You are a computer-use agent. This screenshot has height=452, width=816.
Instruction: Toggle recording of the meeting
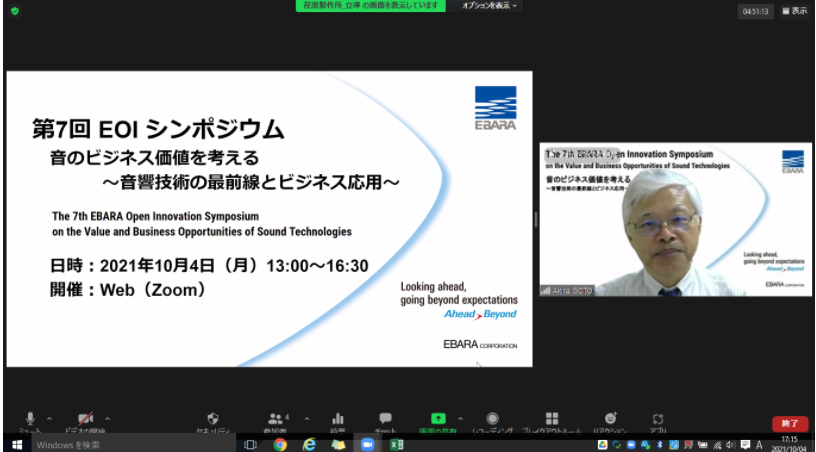491,419
